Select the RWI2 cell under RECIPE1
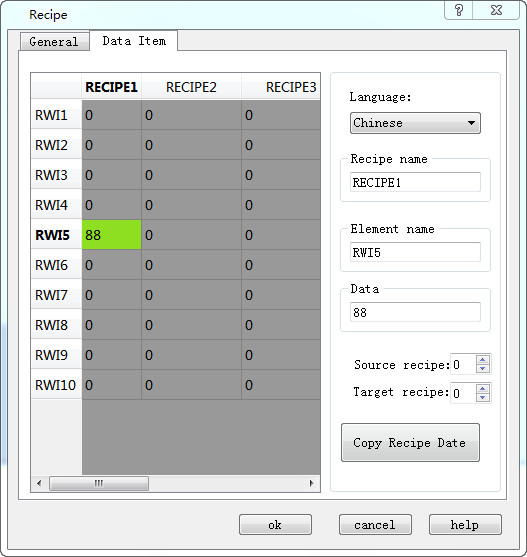Image resolution: width=527 pixels, height=557 pixels. tap(112, 145)
